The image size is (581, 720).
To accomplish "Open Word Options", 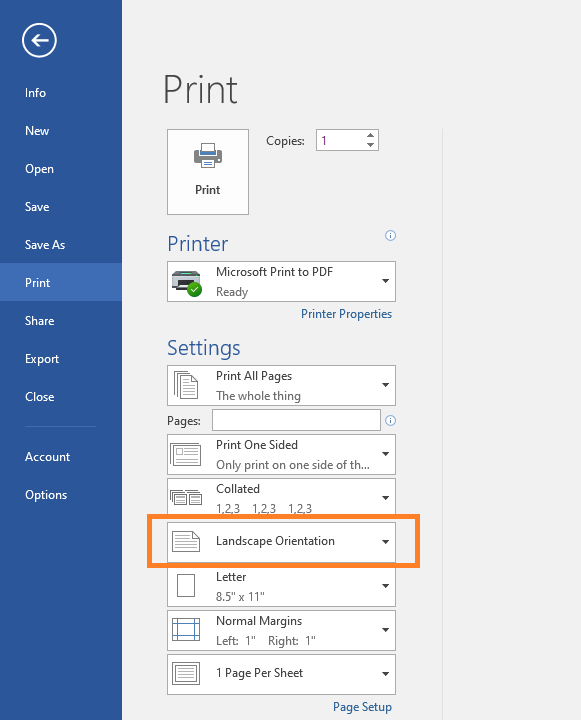I will [x=46, y=495].
